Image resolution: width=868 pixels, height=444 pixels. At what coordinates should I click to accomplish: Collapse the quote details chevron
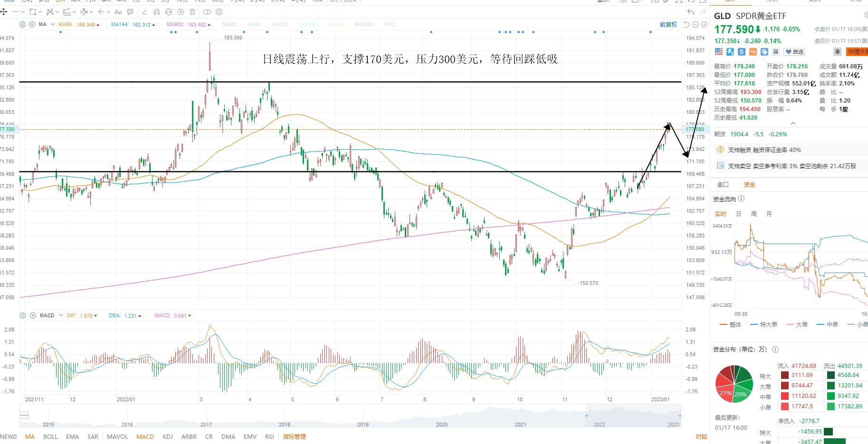click(x=793, y=123)
